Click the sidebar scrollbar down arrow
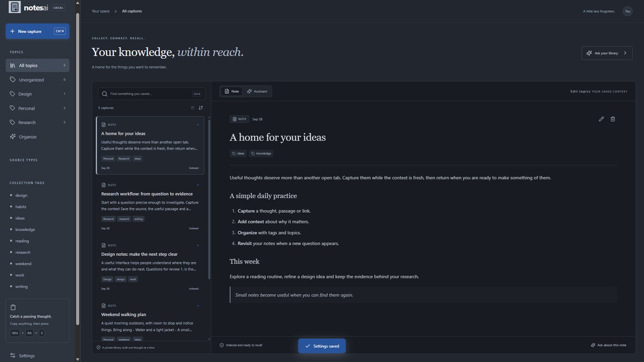Screen dimensions: 644x362 tap(77, 359)
